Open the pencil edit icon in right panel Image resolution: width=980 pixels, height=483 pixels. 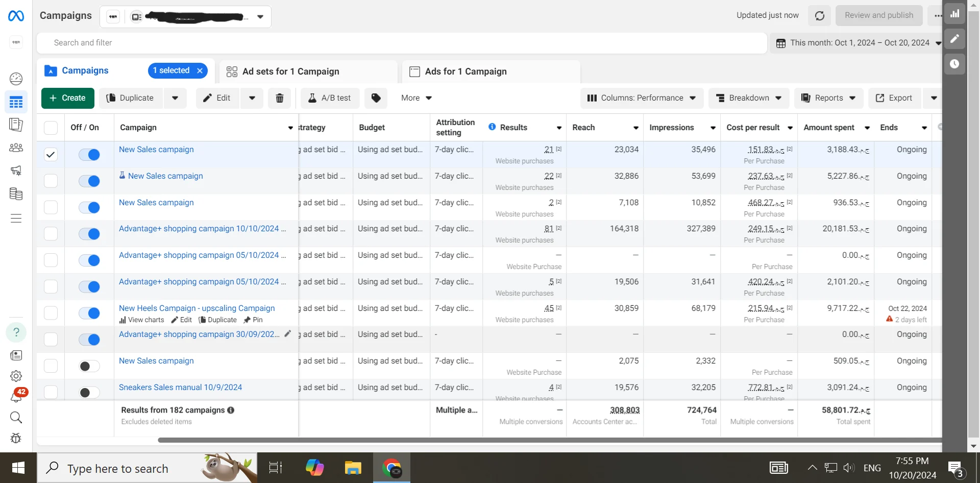pyautogui.click(x=954, y=39)
